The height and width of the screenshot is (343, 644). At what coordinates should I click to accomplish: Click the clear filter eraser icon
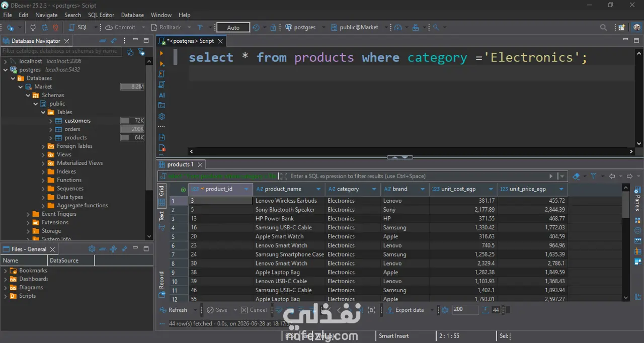[577, 176]
